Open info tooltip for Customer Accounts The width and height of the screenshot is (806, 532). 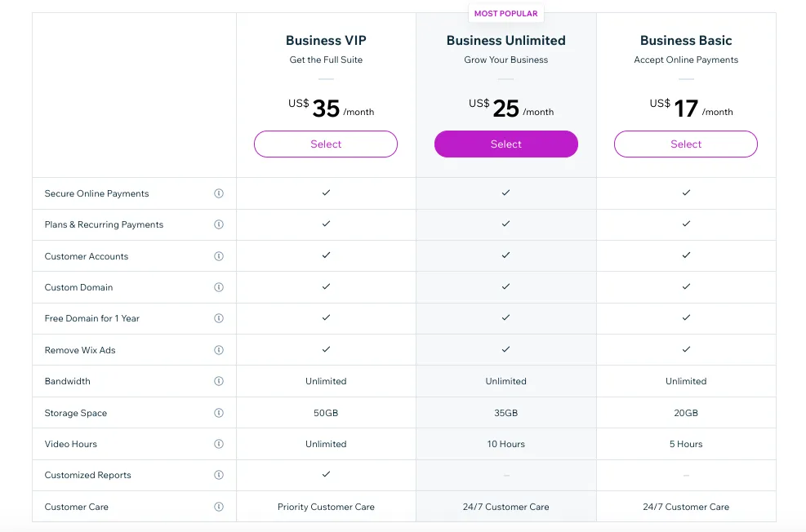click(219, 256)
